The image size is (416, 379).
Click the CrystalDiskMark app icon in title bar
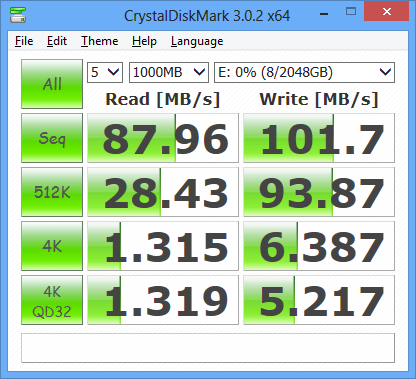point(18,15)
